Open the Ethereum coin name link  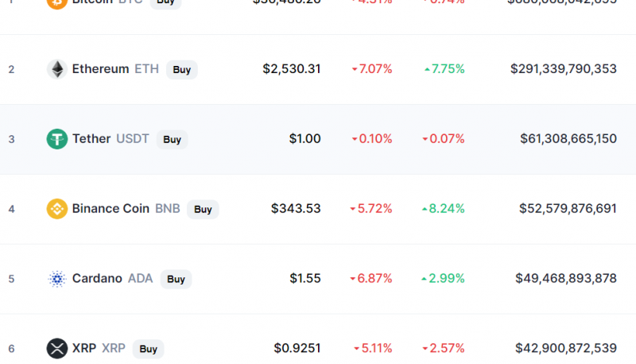pos(101,69)
